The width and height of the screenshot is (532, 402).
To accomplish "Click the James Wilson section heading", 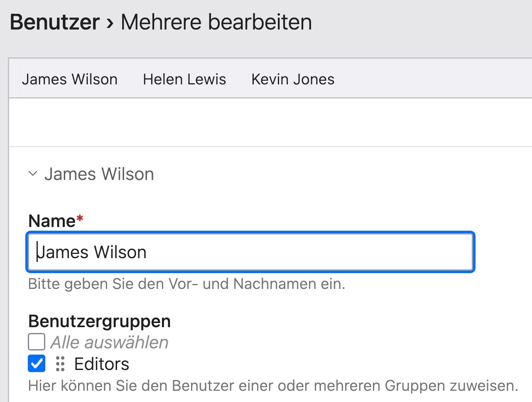I will point(99,174).
